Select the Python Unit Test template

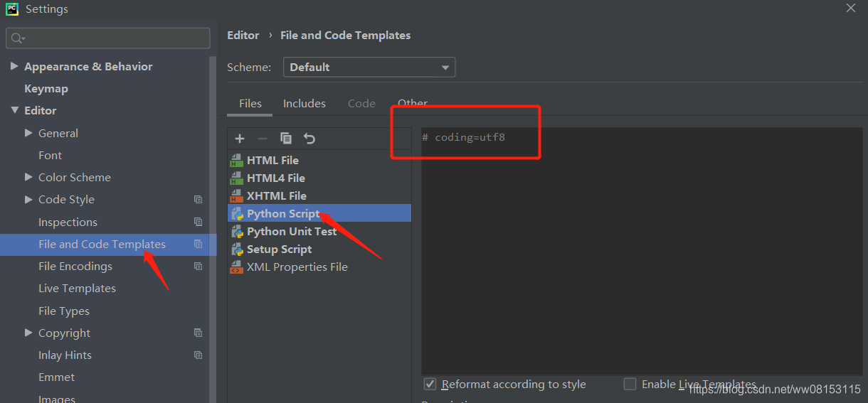coord(292,232)
